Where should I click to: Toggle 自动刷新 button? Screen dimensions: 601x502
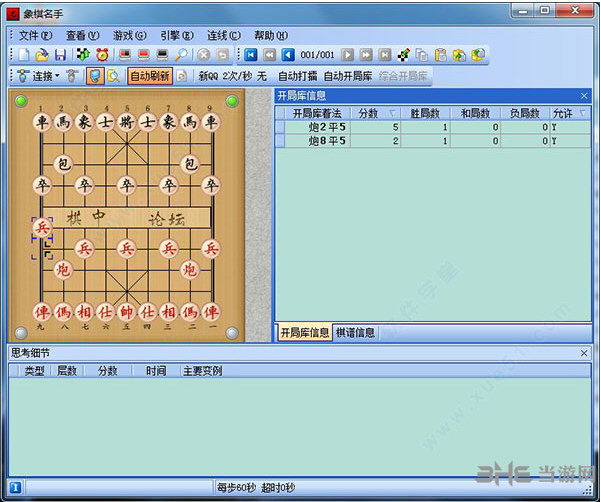(x=150, y=76)
